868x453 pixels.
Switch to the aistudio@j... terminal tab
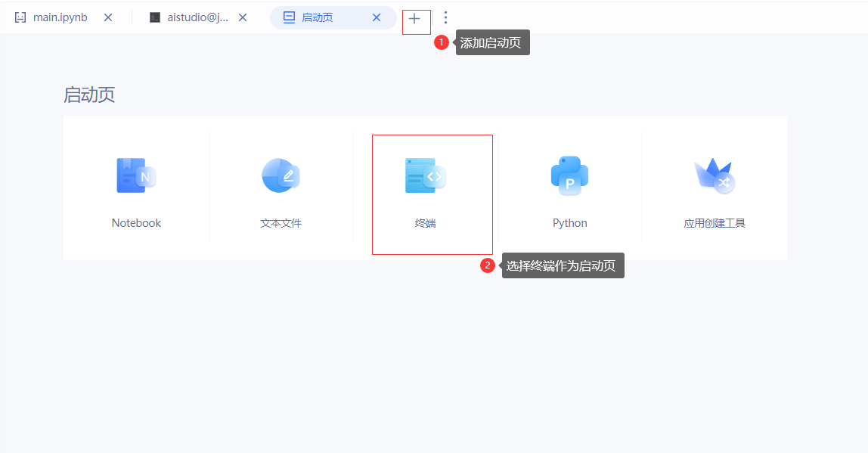click(x=196, y=17)
